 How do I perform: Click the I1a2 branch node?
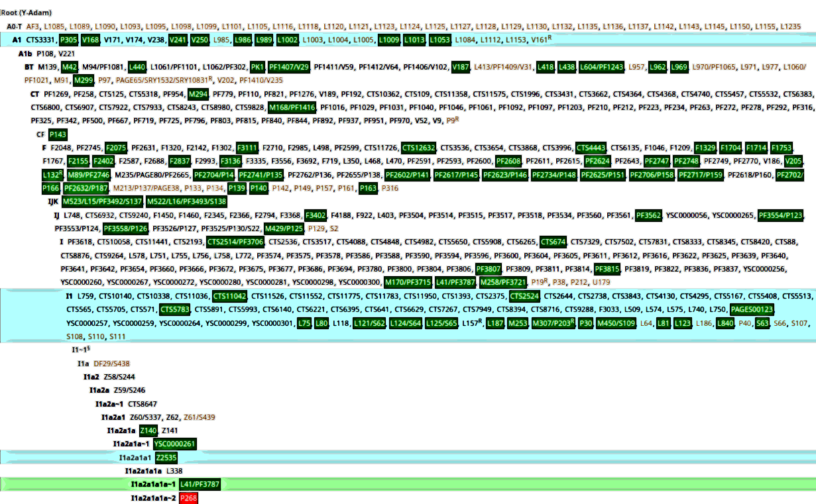pos(91,377)
